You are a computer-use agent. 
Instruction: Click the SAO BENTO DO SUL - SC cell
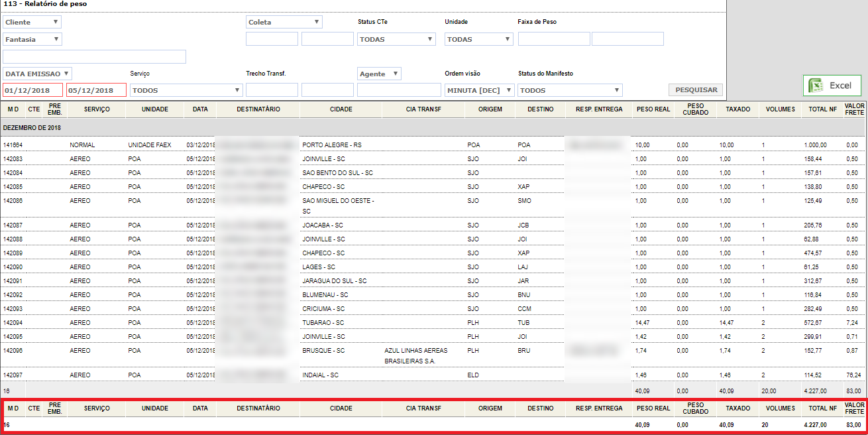(x=337, y=173)
